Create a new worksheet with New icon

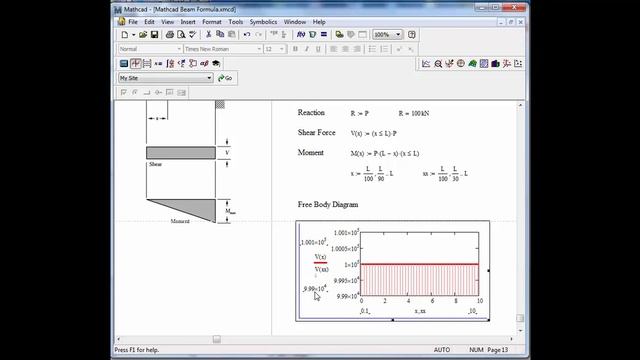(124, 35)
